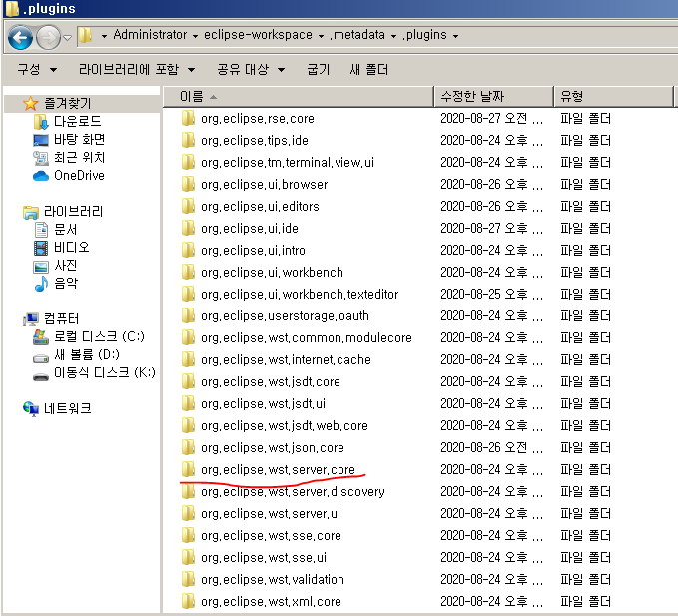Select folder icon of org.eclipse.tm.terminal.view.ui

pyautogui.click(x=188, y=162)
